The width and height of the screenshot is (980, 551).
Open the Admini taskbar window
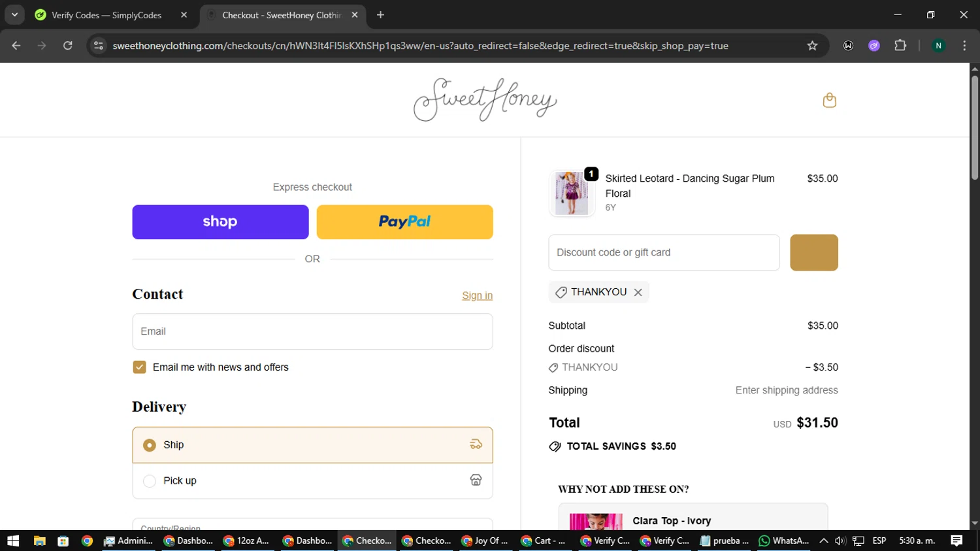pyautogui.click(x=129, y=541)
